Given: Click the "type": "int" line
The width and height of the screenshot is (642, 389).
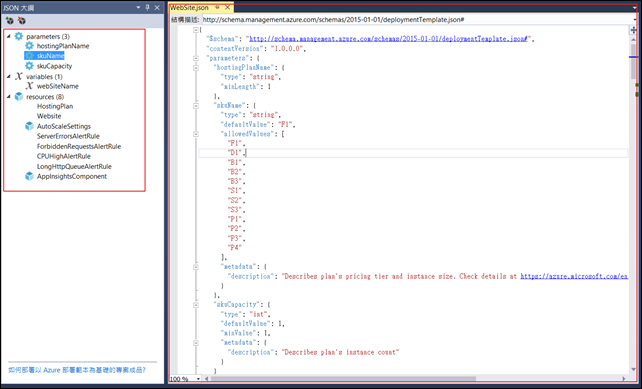Looking at the screenshot, I should (x=246, y=314).
